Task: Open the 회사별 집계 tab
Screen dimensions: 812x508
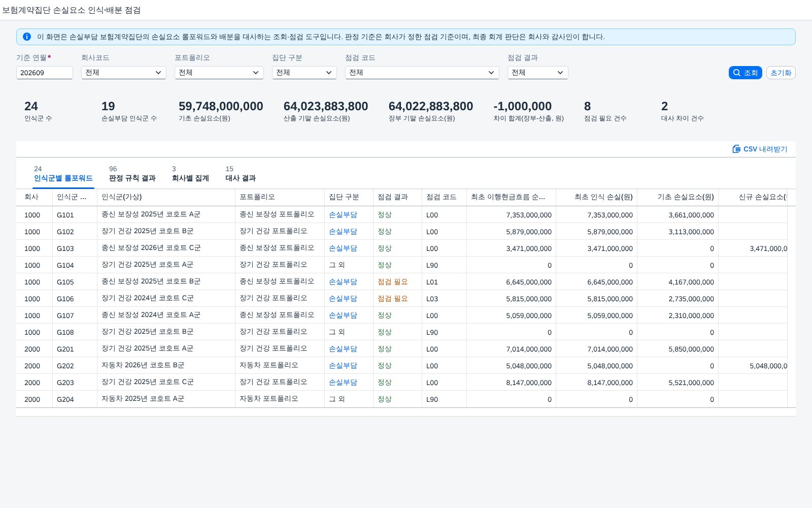Action: [190, 174]
